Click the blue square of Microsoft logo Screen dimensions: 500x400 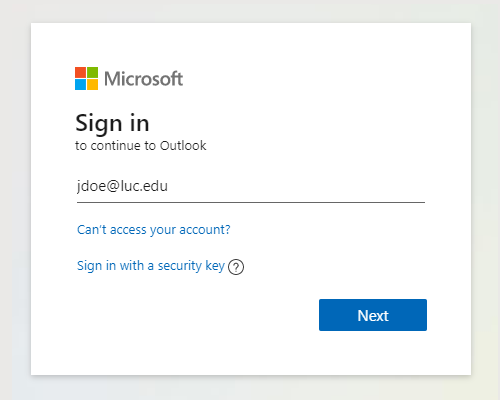[80, 85]
